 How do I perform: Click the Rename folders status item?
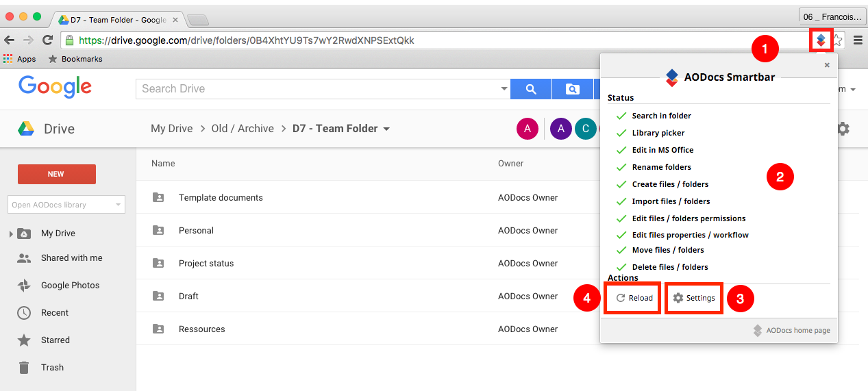pos(654,167)
